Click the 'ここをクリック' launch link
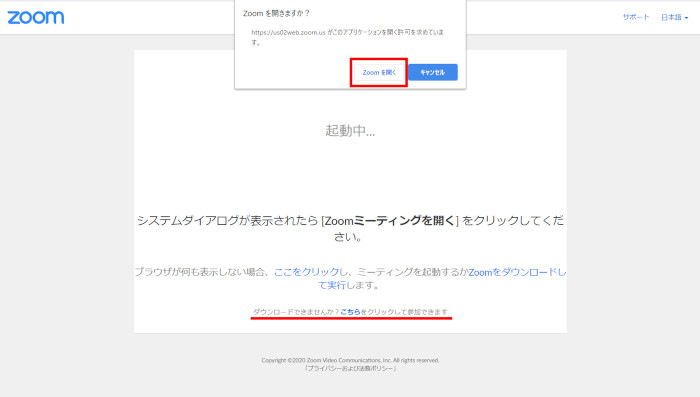The width and height of the screenshot is (700, 397). [x=306, y=272]
